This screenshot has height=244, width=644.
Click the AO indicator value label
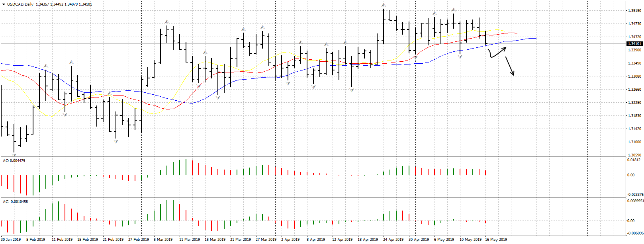coord(14,160)
